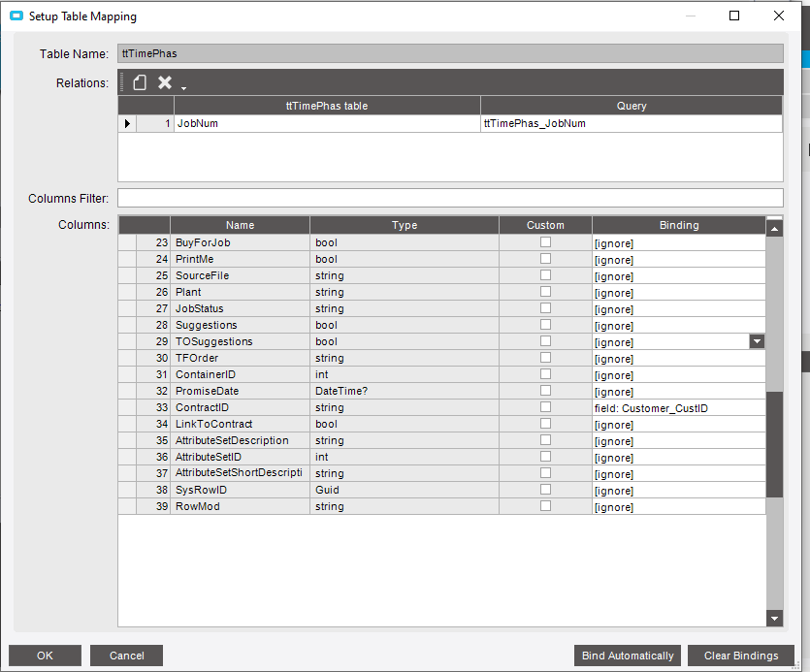Click the Table Name field ttTimePhas

450,53
